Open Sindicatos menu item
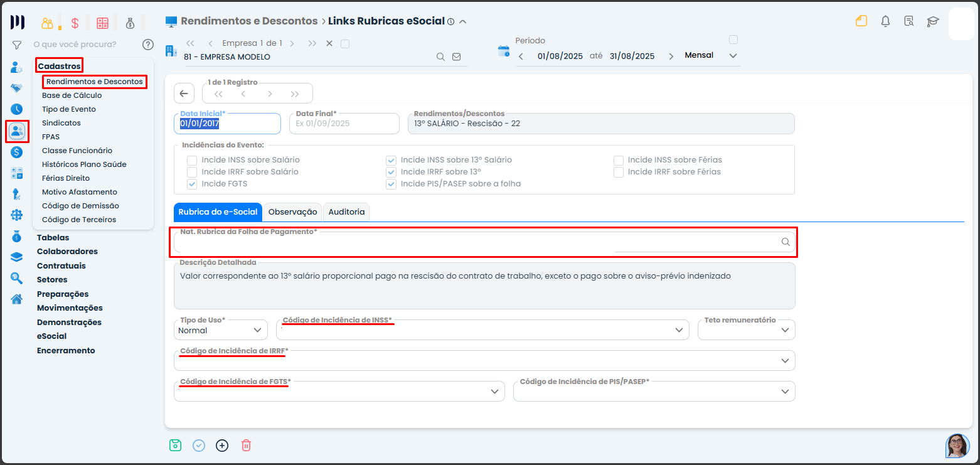Screen dimensions: 980x465 (61, 123)
